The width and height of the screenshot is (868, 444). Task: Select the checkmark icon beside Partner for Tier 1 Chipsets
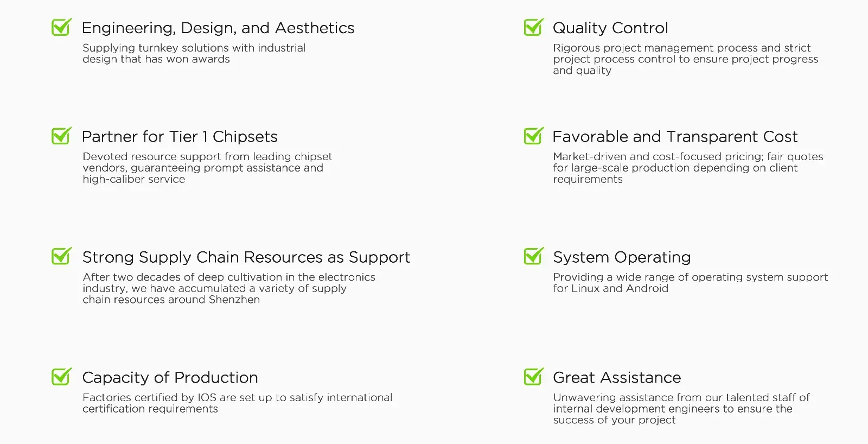[x=61, y=136]
